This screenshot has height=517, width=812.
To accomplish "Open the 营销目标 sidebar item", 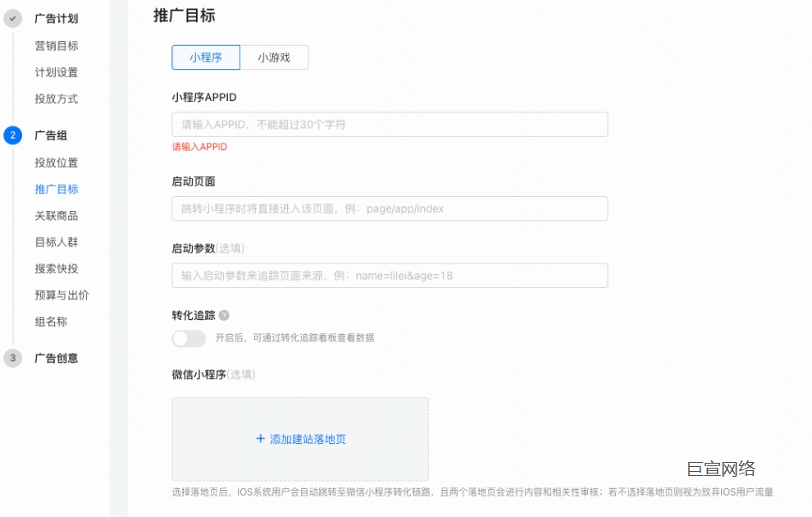I will click(55, 46).
